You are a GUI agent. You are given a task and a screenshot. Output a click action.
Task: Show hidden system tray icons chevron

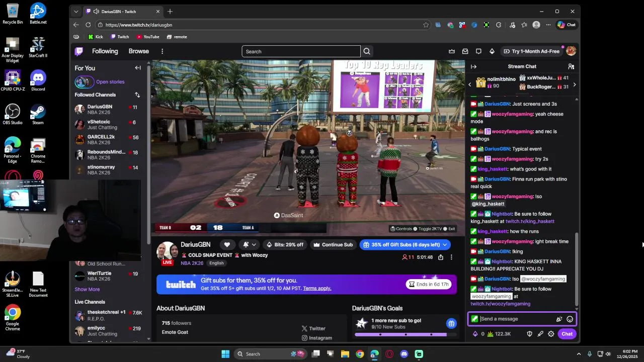[579, 354]
